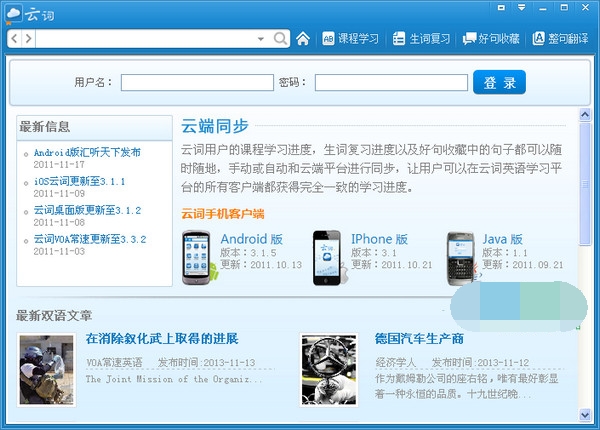Click the scrollbar down arrow
600x430 pixels.
(585, 415)
